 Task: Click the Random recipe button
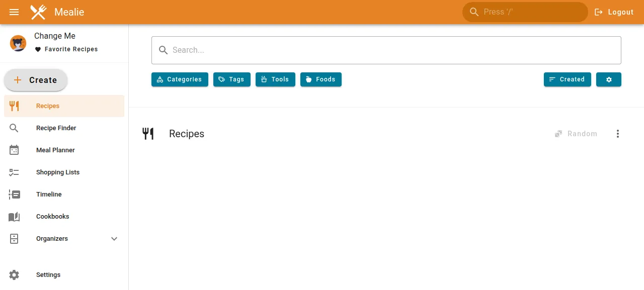(x=576, y=134)
